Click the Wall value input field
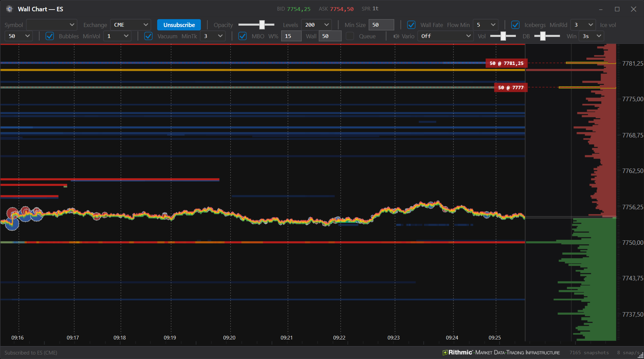The height and width of the screenshot is (359, 644). (x=330, y=36)
